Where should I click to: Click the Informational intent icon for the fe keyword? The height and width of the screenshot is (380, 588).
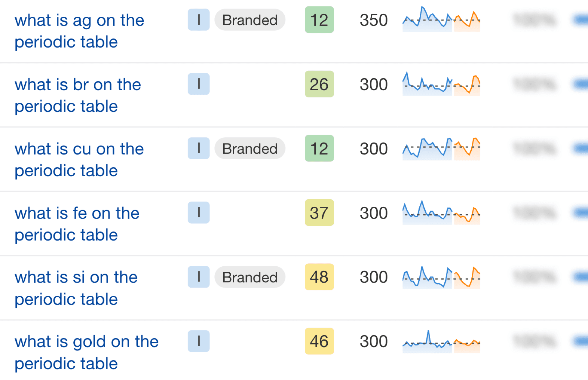[x=198, y=213]
